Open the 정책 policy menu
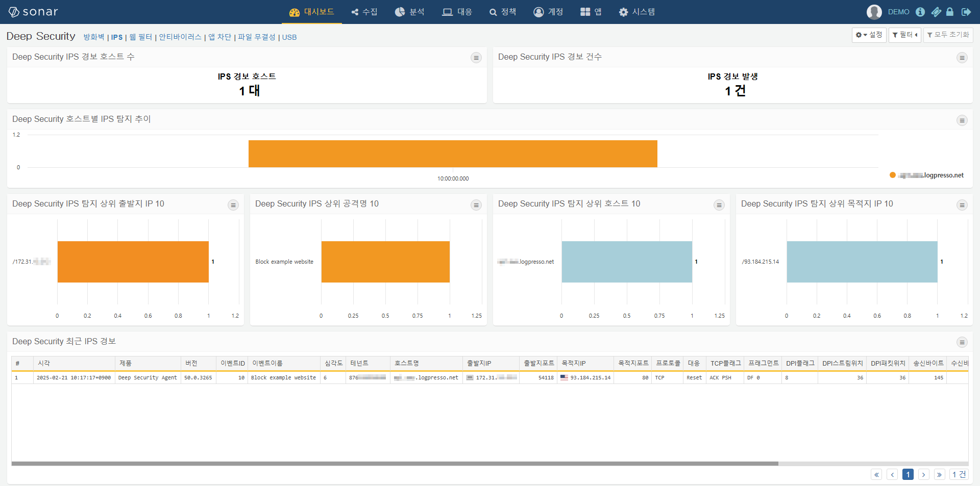Viewport: 980px width, 486px height. 503,12
